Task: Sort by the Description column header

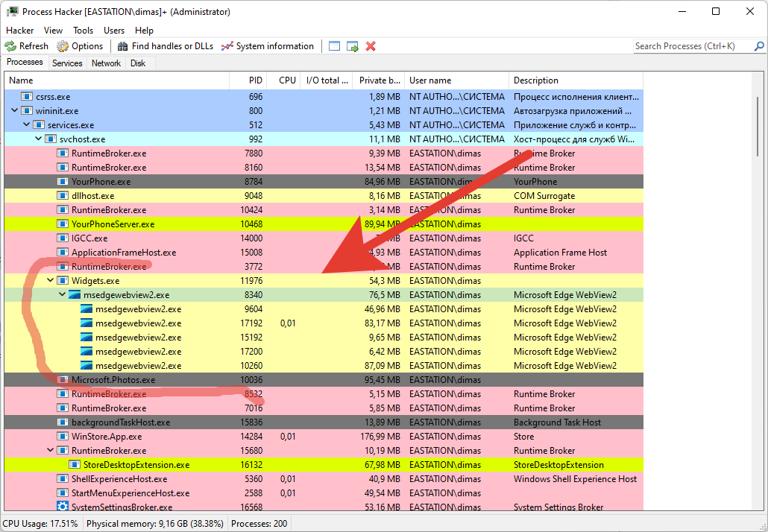Action: [576, 80]
